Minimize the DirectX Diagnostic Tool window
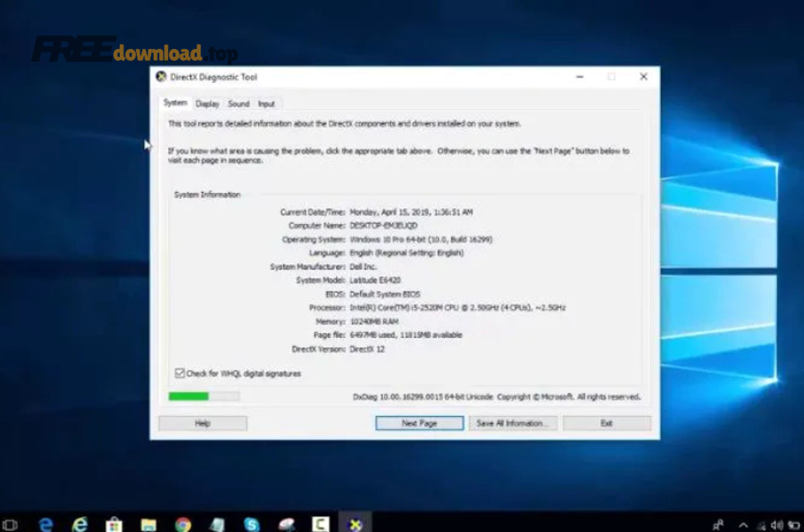This screenshot has height=532, width=804. pyautogui.click(x=580, y=77)
